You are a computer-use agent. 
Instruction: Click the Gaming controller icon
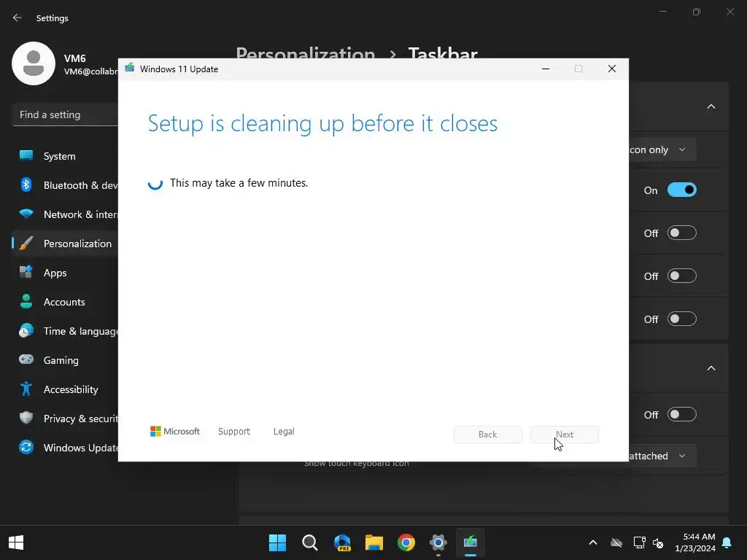26,359
